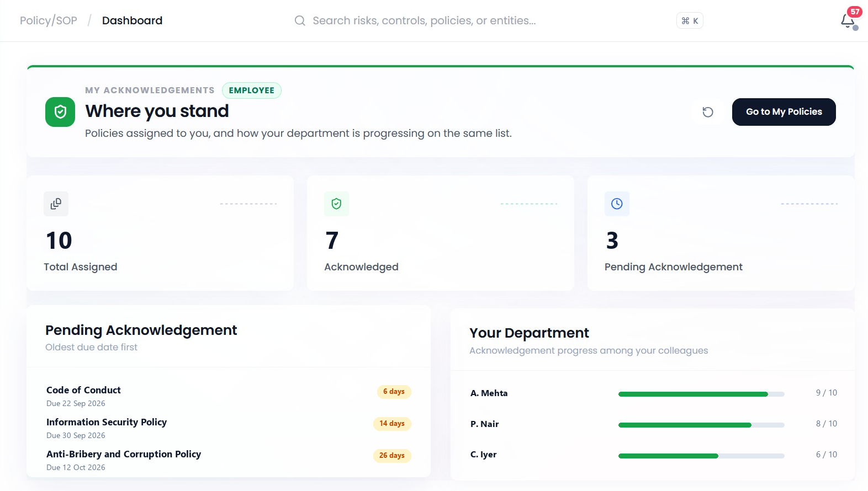Click the Due 12 Oct 2026 date

coord(76,467)
